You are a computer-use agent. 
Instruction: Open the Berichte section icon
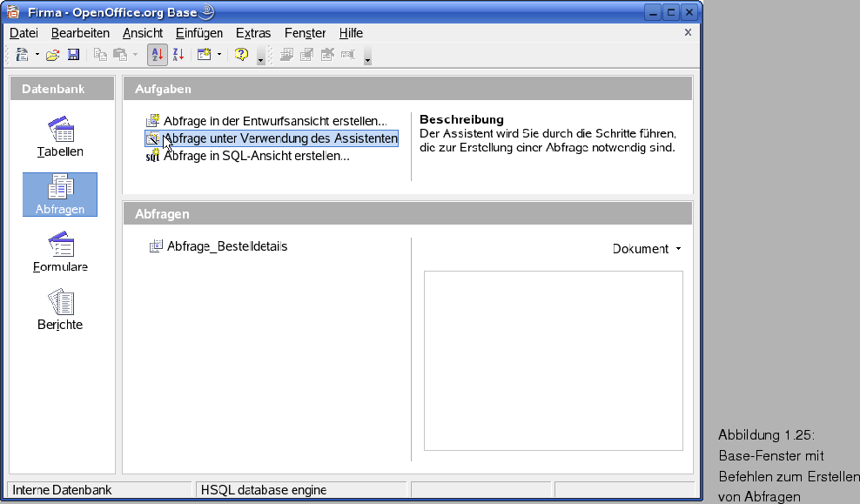coord(61,309)
